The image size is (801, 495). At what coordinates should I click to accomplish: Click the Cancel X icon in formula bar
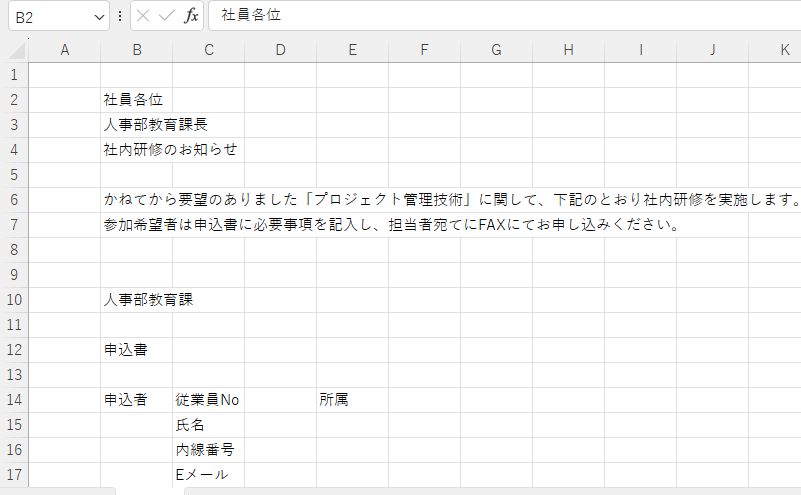143,16
